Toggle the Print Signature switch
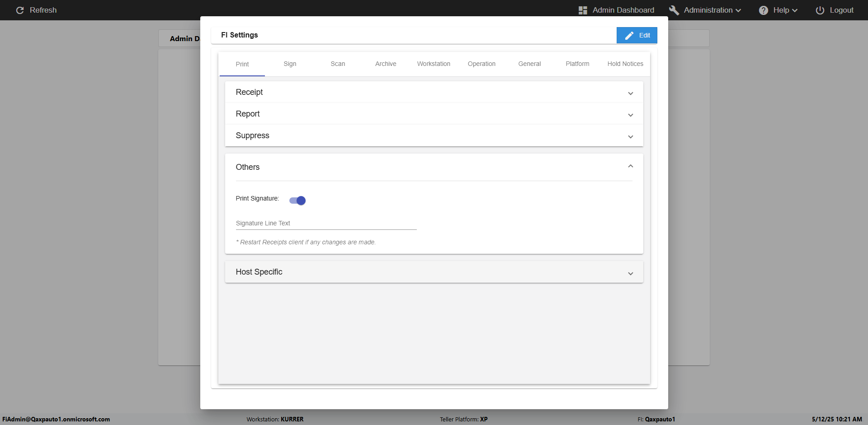The width and height of the screenshot is (868, 425). (x=297, y=201)
